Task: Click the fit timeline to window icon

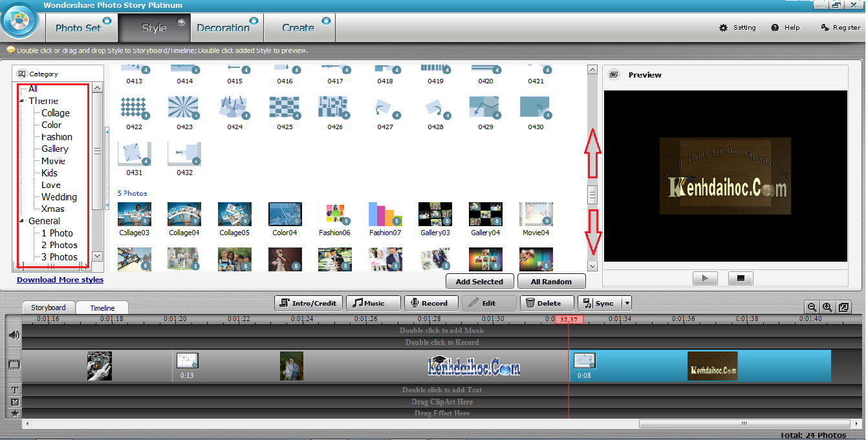Action: pyautogui.click(x=843, y=308)
